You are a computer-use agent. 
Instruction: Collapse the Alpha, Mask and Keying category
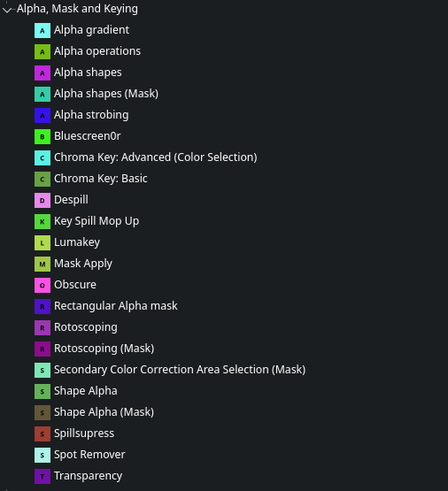click(7, 10)
